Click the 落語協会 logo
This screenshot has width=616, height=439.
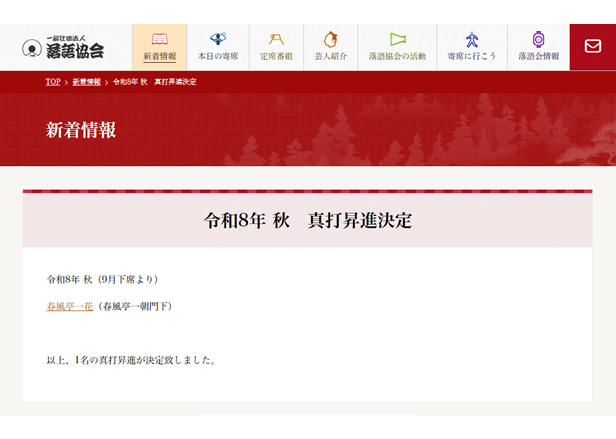(x=63, y=48)
